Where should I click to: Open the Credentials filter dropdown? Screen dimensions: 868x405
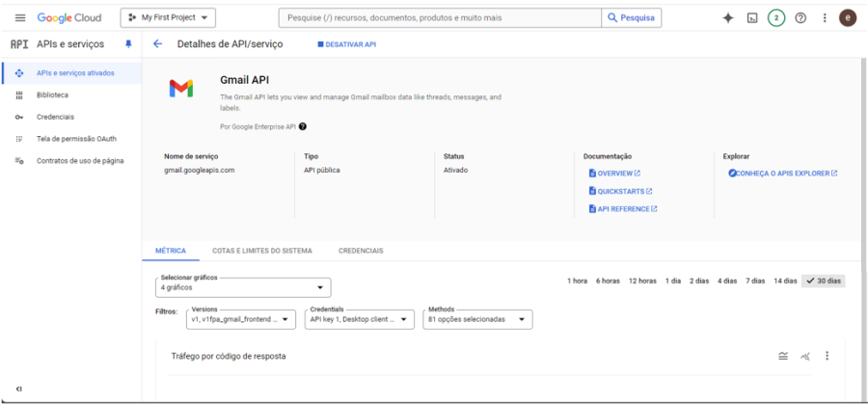(359, 319)
